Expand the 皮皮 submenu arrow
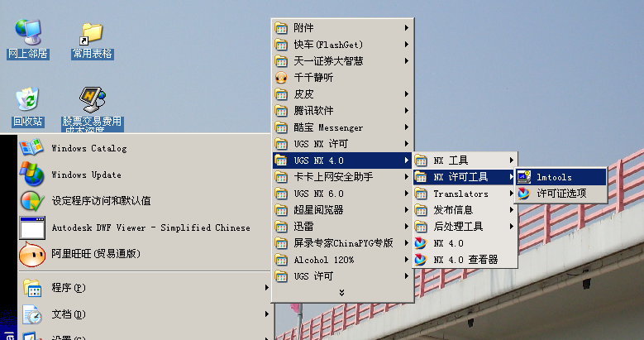The width and height of the screenshot is (644, 340). click(x=406, y=94)
